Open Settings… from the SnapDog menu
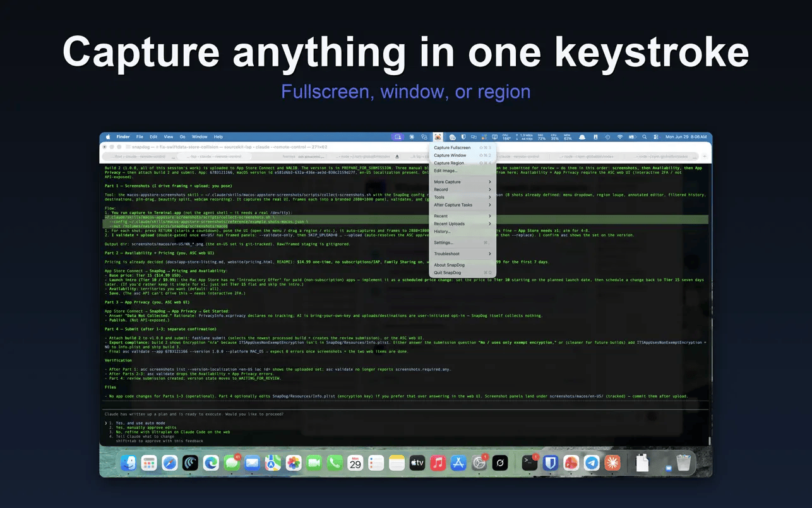 tap(462, 243)
